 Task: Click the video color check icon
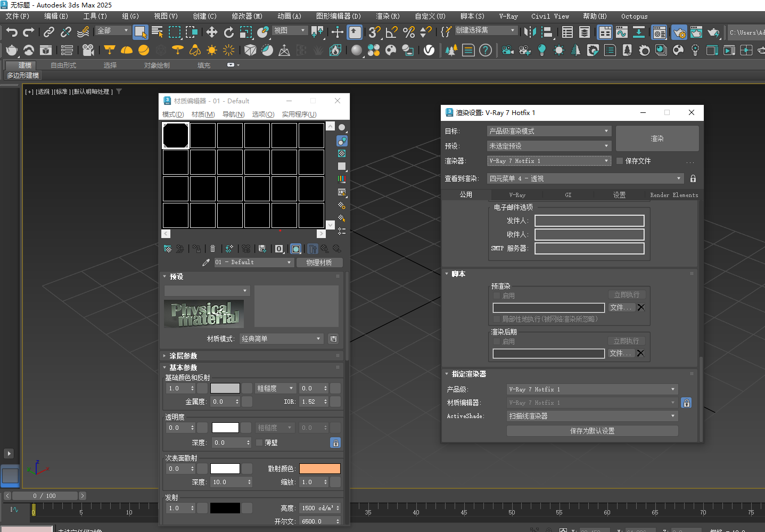click(x=342, y=179)
